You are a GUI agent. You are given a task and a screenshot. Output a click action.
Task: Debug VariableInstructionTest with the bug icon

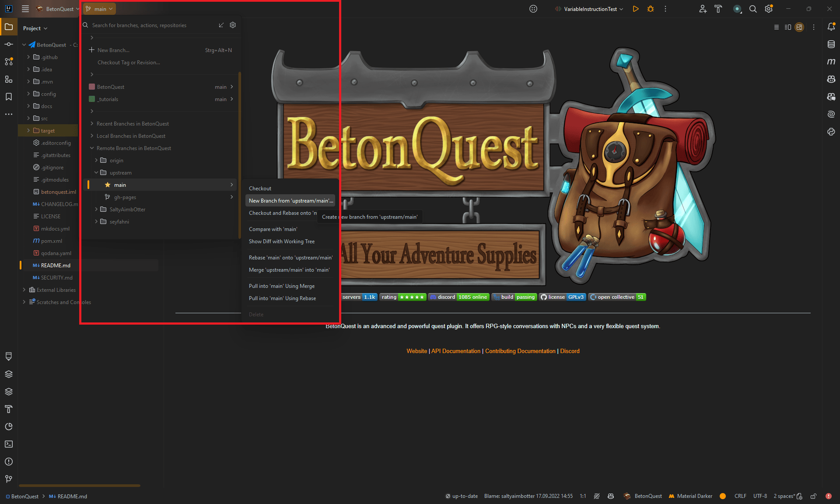point(651,9)
